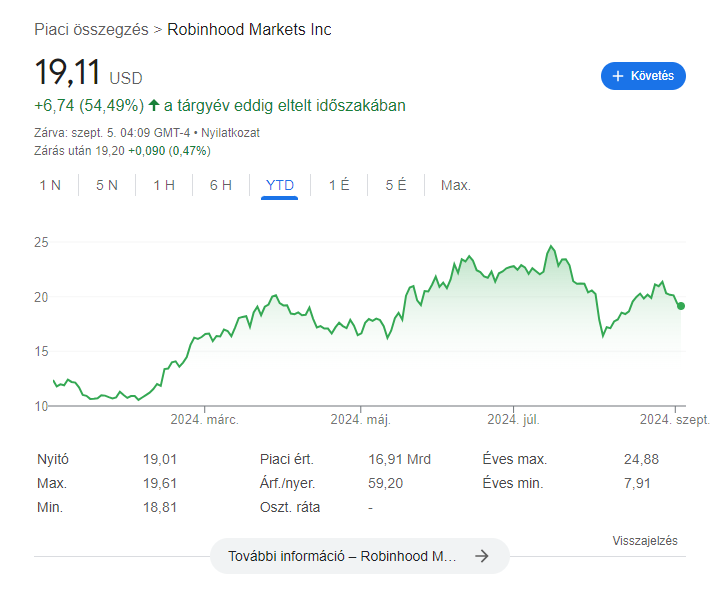The width and height of the screenshot is (725, 591).
Task: Switch to the 1 H range tab
Action: pos(164,185)
